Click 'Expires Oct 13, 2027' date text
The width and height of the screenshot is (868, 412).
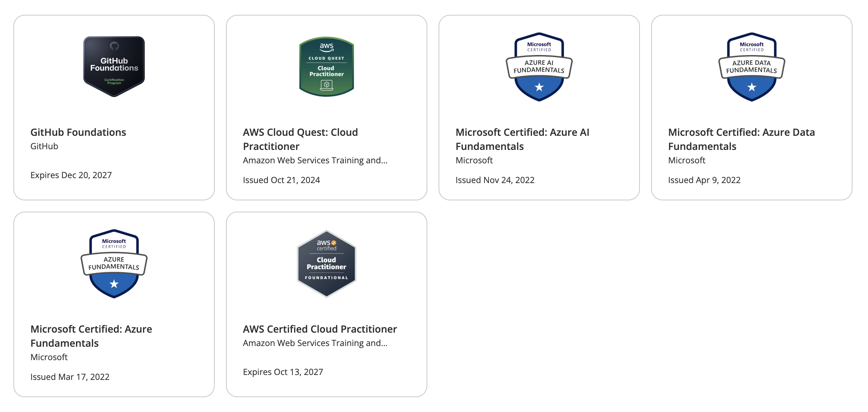pyautogui.click(x=283, y=372)
